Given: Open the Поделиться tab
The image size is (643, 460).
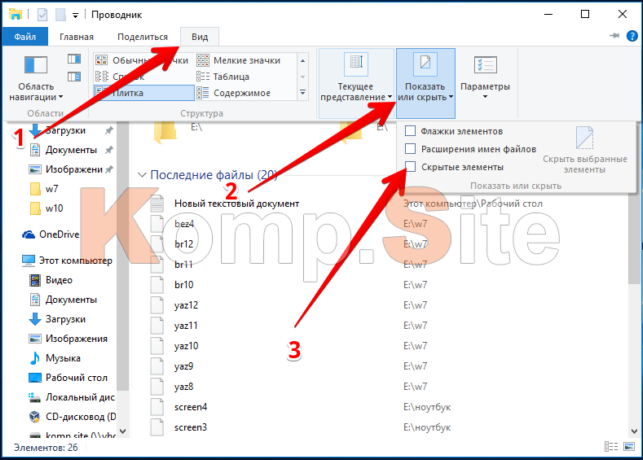Looking at the screenshot, I should point(142,37).
